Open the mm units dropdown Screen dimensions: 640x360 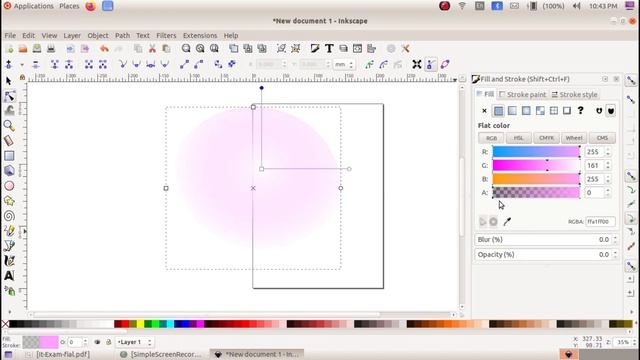coord(344,64)
